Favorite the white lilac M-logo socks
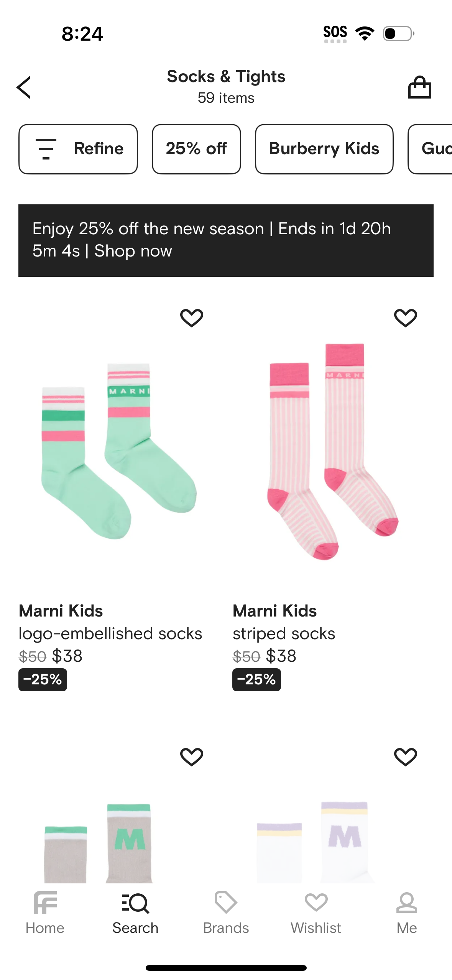 click(405, 756)
